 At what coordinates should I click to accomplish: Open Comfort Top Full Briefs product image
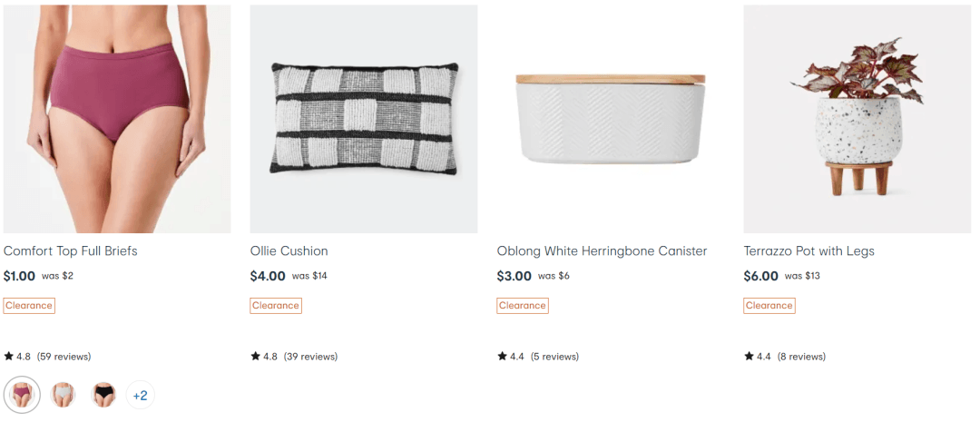click(117, 119)
